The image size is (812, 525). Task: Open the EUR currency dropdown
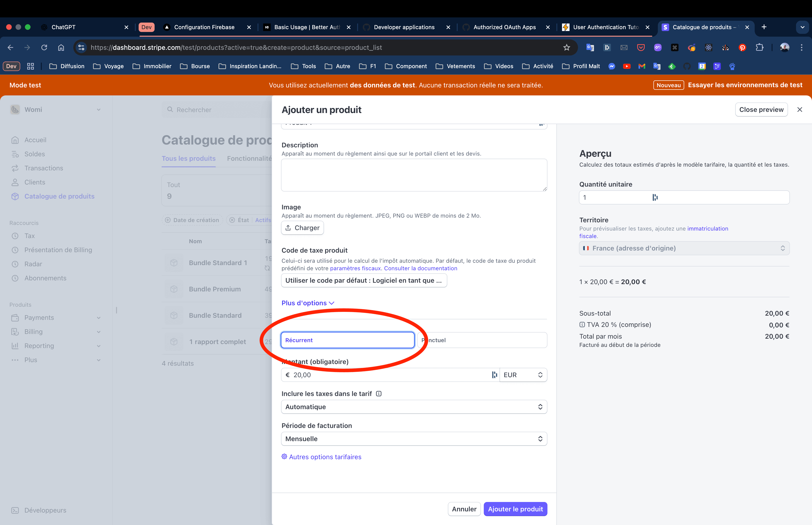coord(523,375)
